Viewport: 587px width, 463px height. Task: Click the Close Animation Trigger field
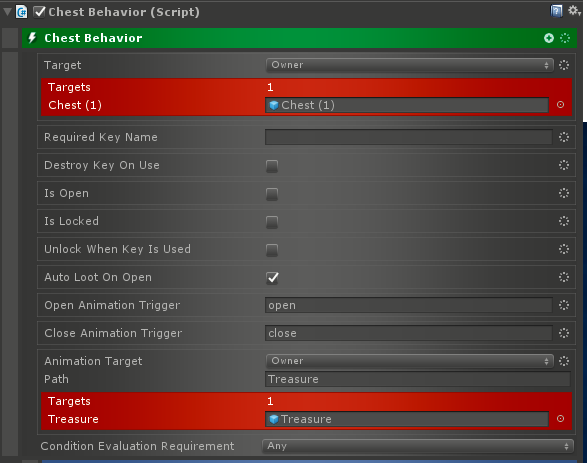pos(408,333)
